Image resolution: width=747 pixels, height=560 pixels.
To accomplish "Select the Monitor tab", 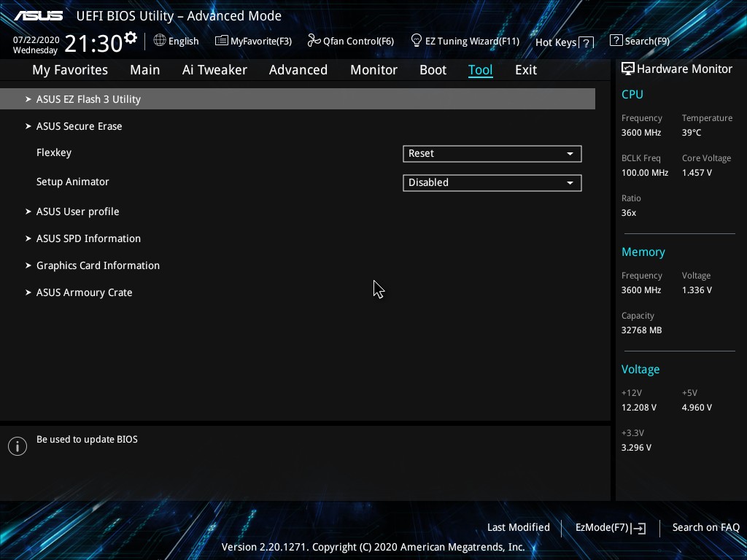I will coord(373,70).
